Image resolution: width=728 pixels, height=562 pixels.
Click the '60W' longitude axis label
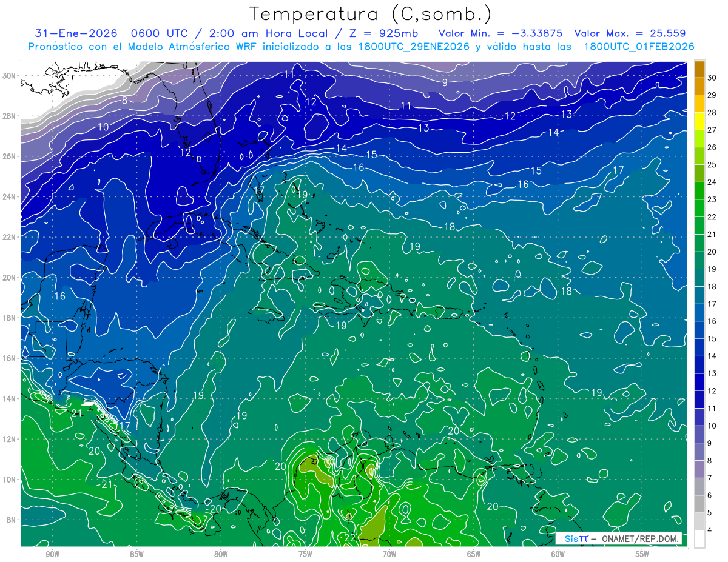pos(558,554)
